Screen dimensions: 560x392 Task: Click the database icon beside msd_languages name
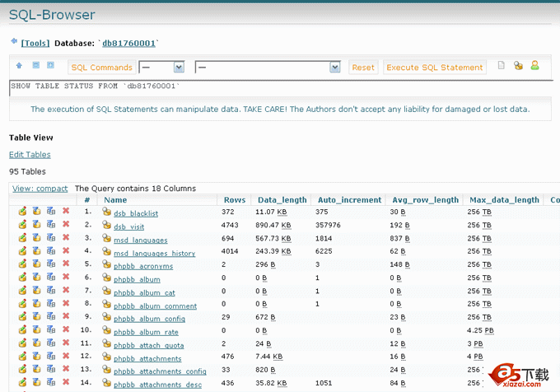pos(106,239)
